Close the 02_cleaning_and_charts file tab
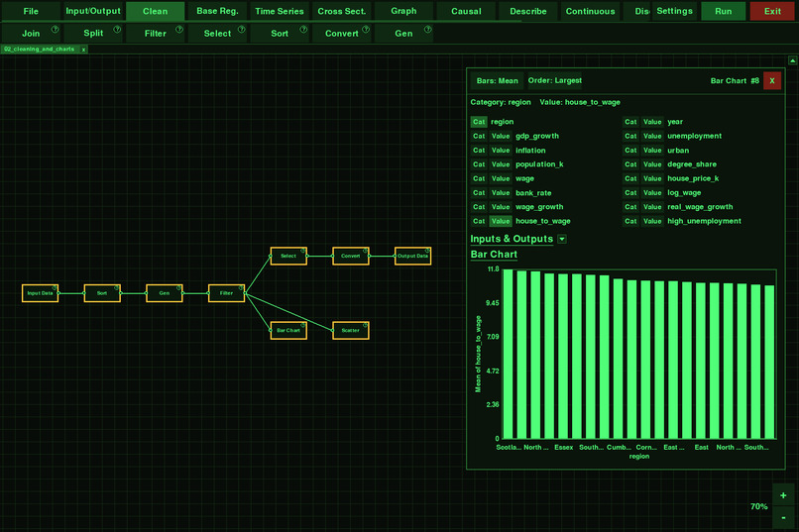The width and height of the screenshot is (799, 532). (83, 50)
